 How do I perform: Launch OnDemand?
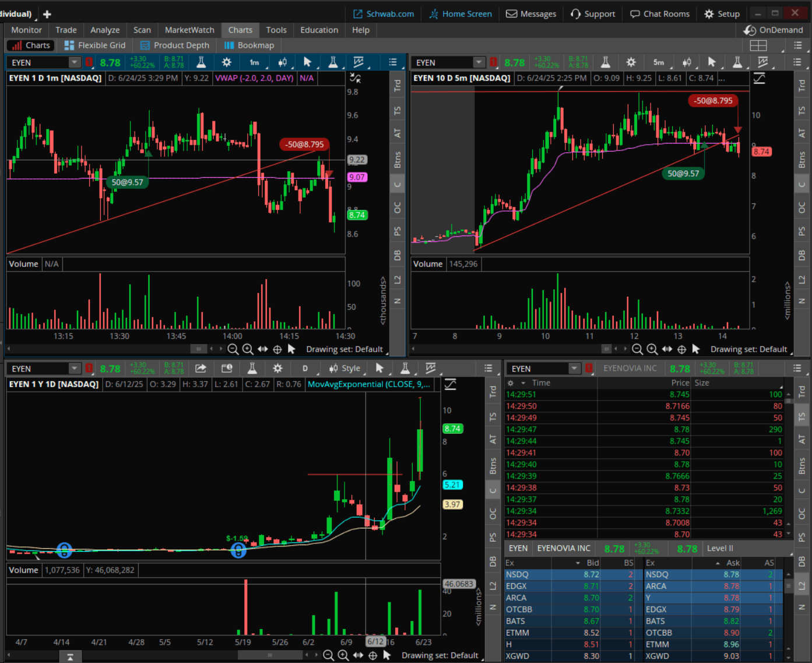pyautogui.click(x=774, y=30)
